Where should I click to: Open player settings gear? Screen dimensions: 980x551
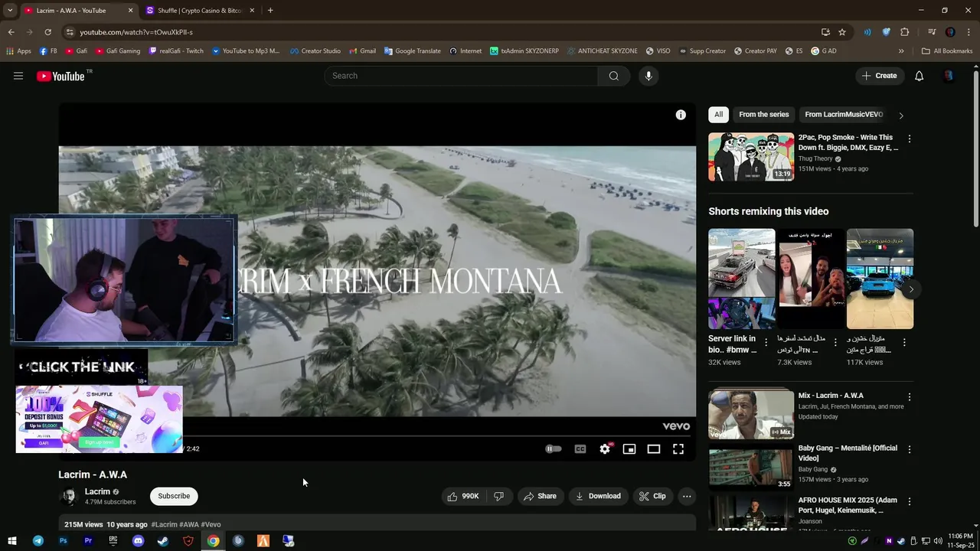point(605,449)
